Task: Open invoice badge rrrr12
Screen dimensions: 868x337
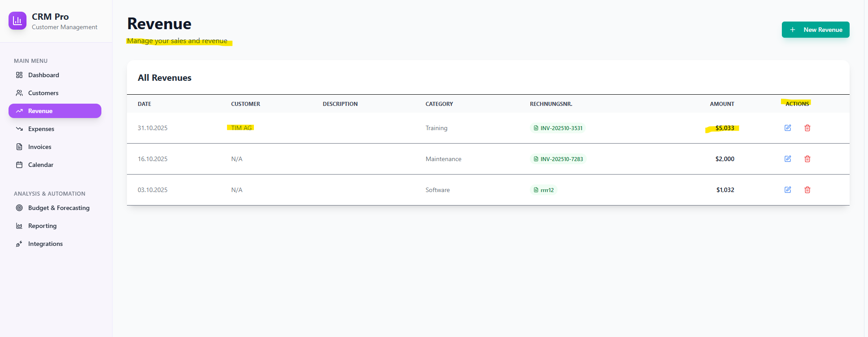Action: click(x=543, y=190)
